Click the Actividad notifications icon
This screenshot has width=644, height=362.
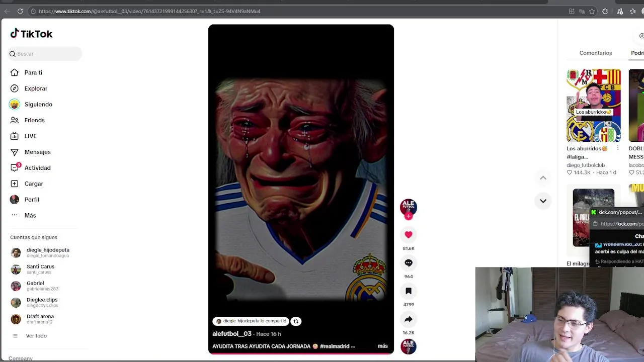click(x=15, y=167)
